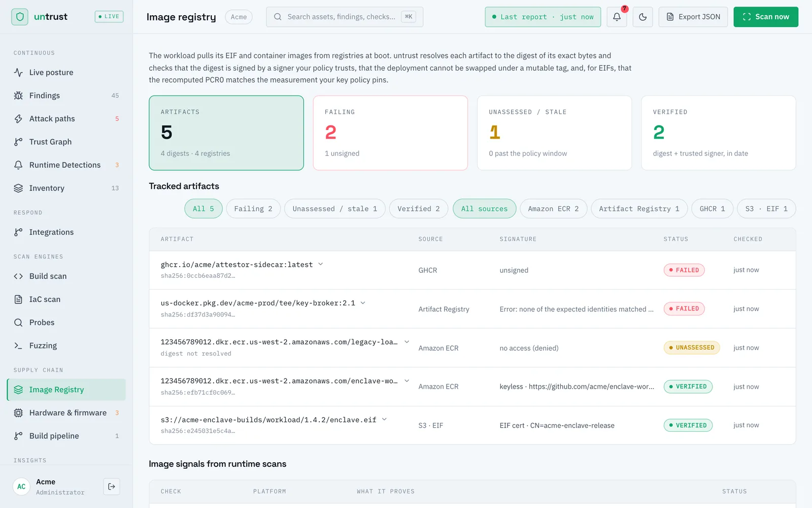Go to Attack paths

tap(66, 119)
